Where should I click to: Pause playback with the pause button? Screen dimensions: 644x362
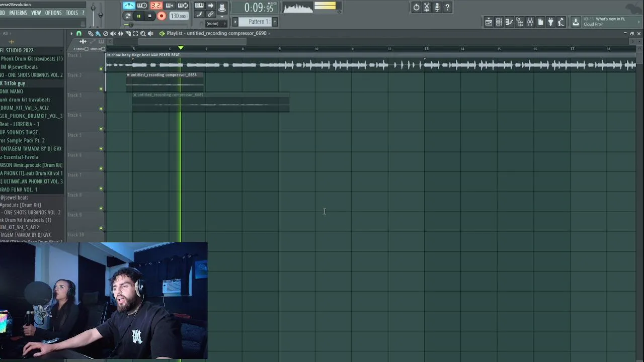139,16
